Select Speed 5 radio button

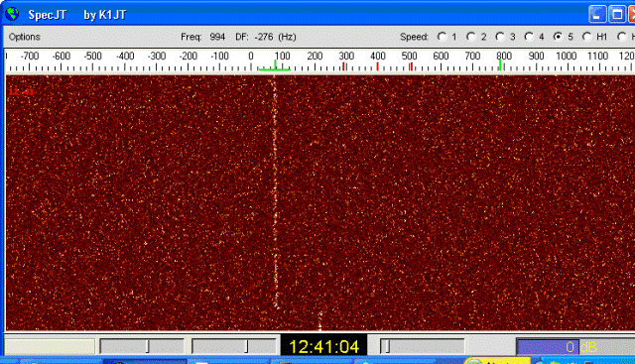(558, 37)
